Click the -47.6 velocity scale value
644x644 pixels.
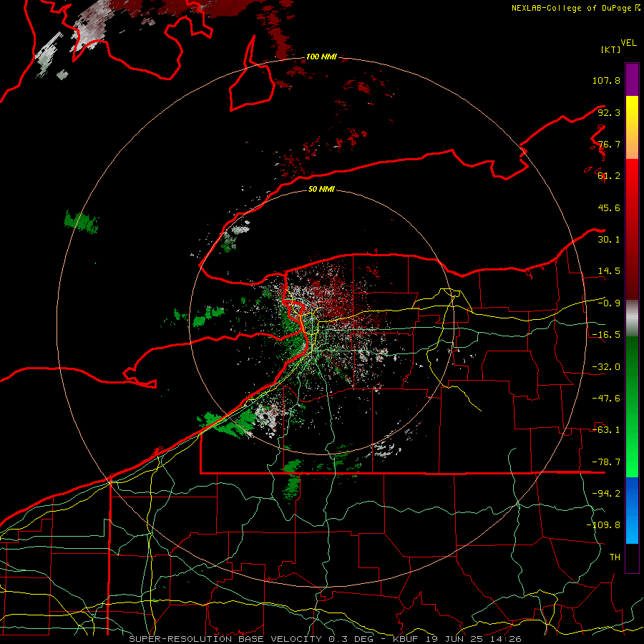[x=606, y=399]
